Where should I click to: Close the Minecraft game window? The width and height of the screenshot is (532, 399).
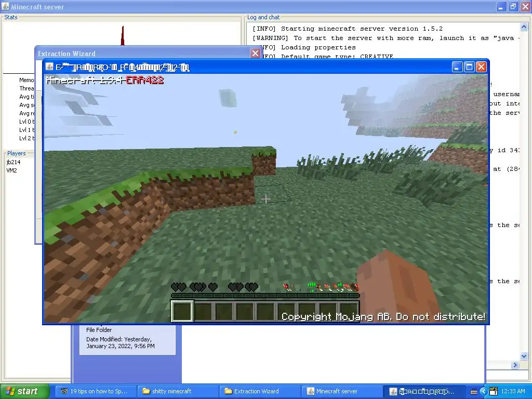481,67
